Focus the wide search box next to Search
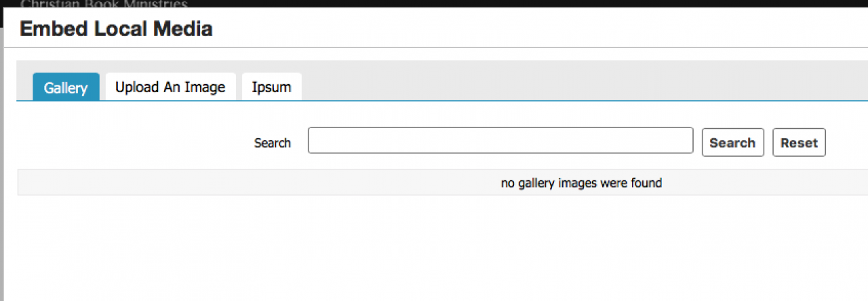 pos(500,141)
